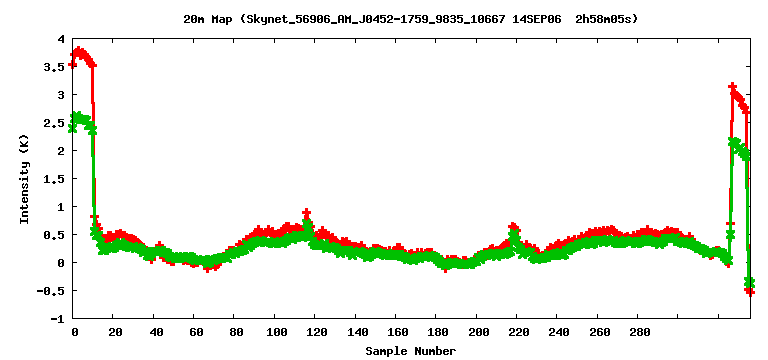Image resolution: width=768 pixels, height=360 pixels.
Task: Click the x-axis tick label 60
Action: 194,332
